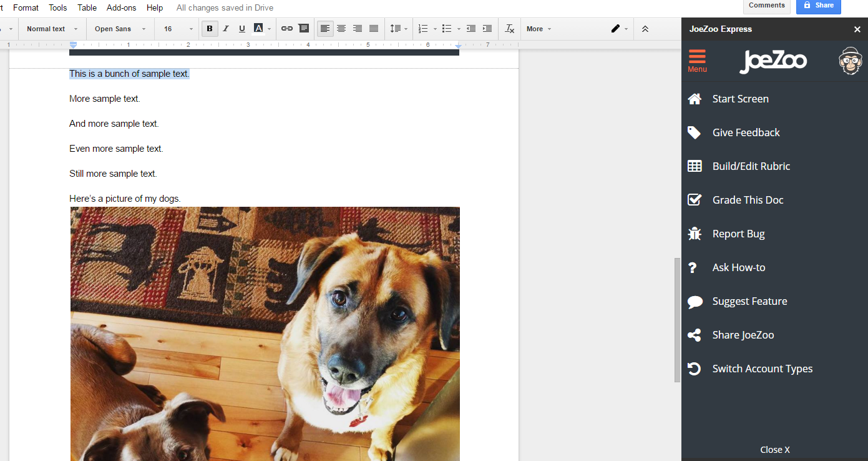The width and height of the screenshot is (868, 461).
Task: Click the text "More sample text."
Action: pyautogui.click(x=105, y=99)
